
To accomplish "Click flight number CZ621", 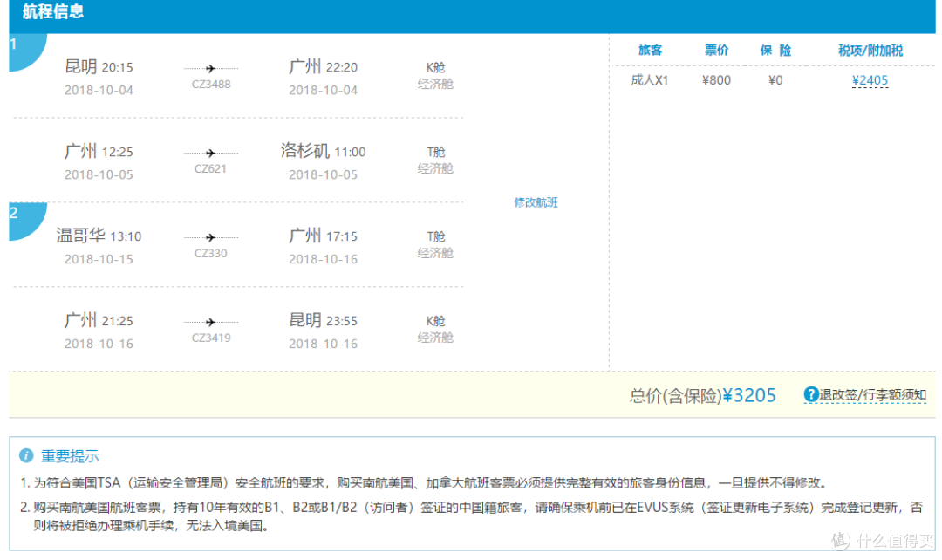I will click(210, 169).
